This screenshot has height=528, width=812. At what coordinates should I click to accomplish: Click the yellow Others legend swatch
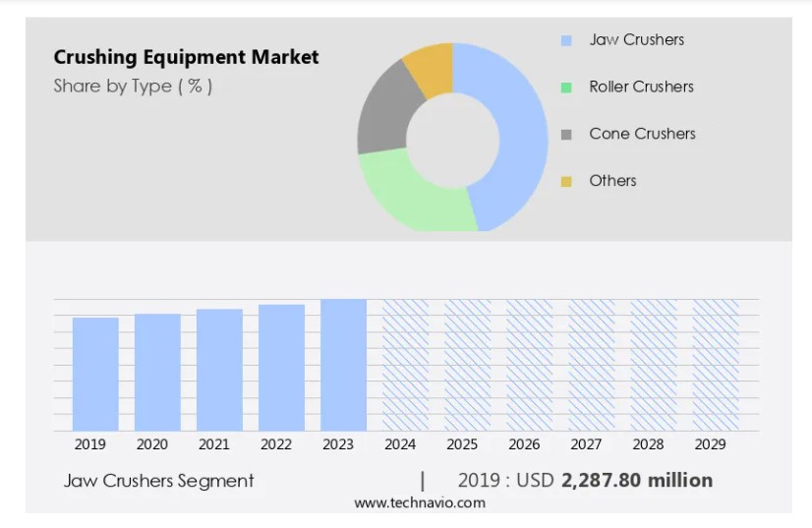(x=566, y=182)
